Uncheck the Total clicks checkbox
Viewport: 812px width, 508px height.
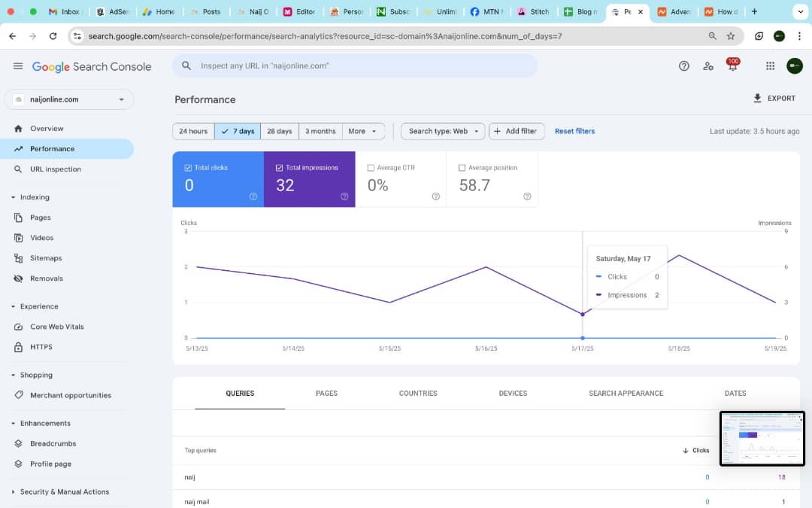tap(188, 168)
